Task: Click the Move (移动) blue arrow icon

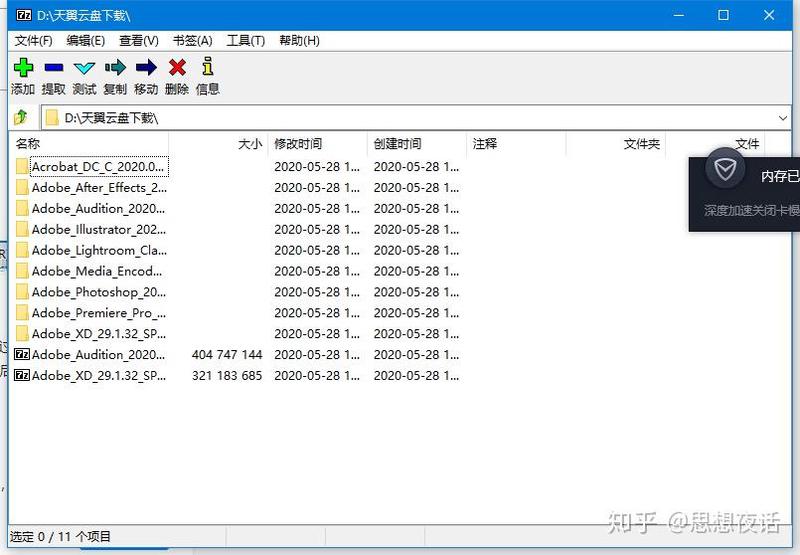Action: tap(146, 67)
